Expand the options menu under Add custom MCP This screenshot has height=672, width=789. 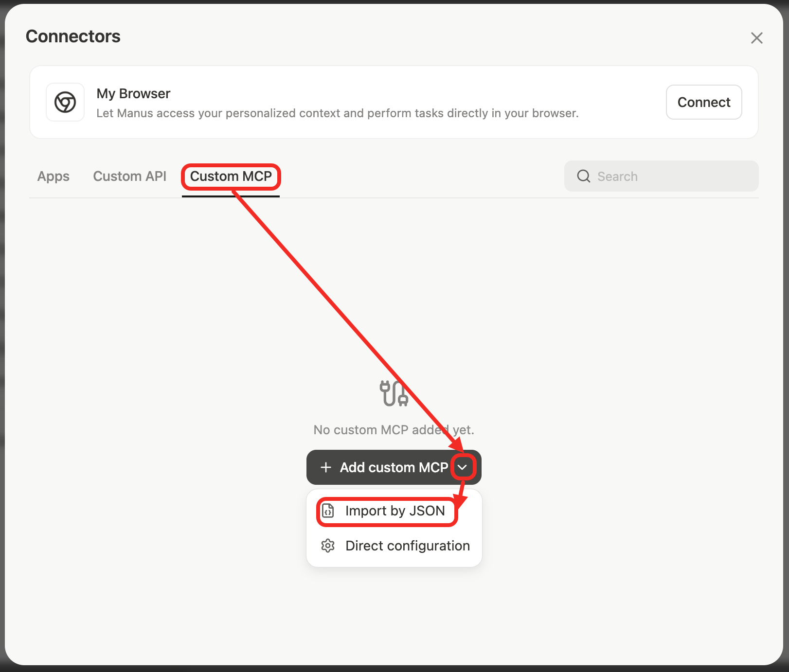(463, 467)
